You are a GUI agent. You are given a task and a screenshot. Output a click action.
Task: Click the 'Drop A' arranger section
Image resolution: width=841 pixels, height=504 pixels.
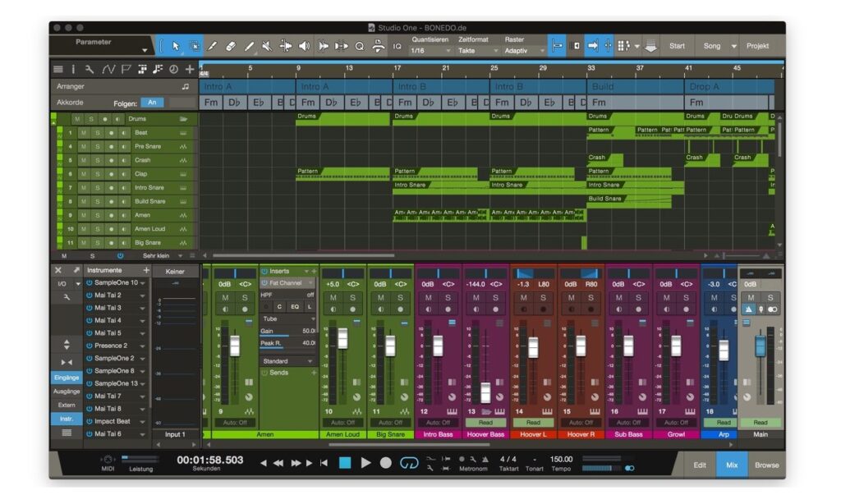click(x=729, y=86)
